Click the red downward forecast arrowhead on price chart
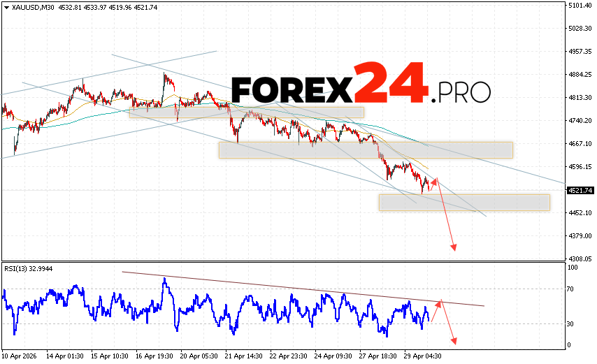The image size is (597, 364). pos(454,247)
